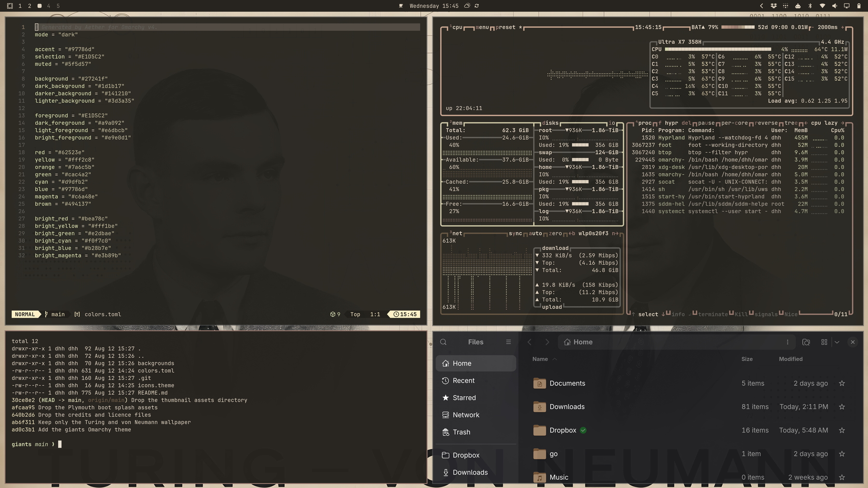
Task: Open view options dropdown arrow in Files
Action: [x=837, y=342]
